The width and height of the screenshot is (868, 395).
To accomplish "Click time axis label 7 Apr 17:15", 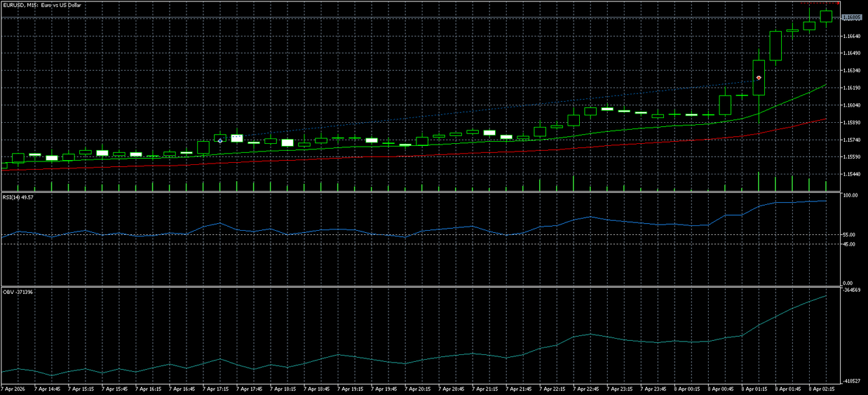I will (x=216, y=390).
